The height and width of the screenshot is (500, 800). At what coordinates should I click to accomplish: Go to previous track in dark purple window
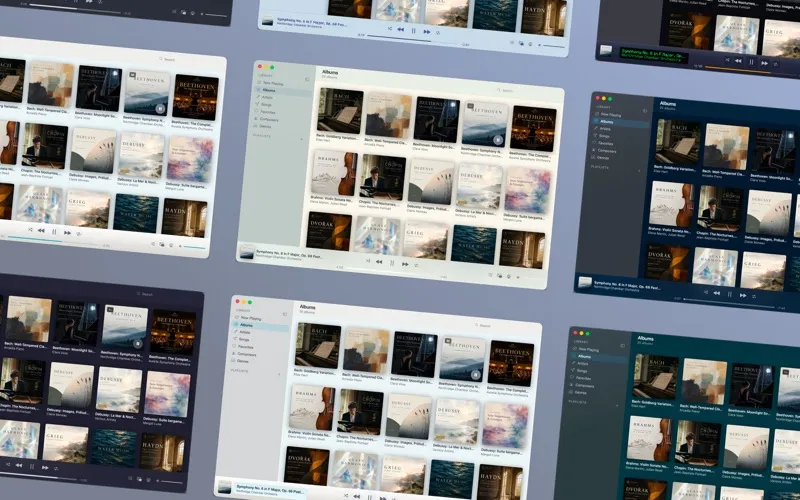pyautogui.click(x=19, y=465)
